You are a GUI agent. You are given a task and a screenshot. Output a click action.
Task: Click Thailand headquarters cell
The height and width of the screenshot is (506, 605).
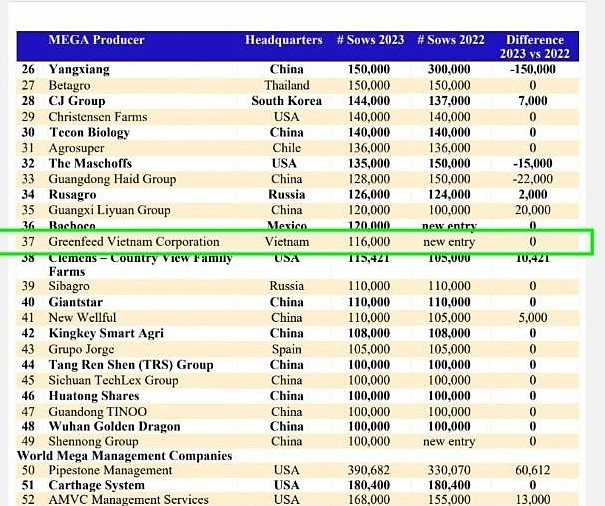click(x=287, y=85)
